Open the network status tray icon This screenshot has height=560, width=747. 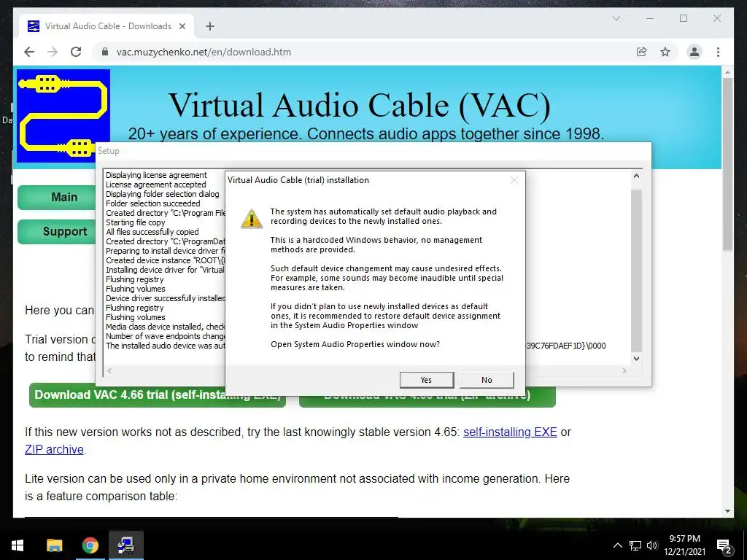[635, 545]
